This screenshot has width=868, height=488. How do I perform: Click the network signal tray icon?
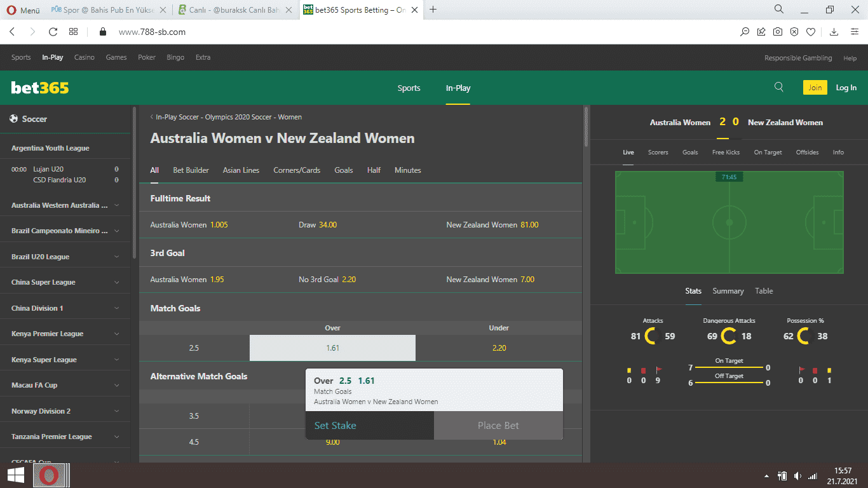tap(813, 476)
